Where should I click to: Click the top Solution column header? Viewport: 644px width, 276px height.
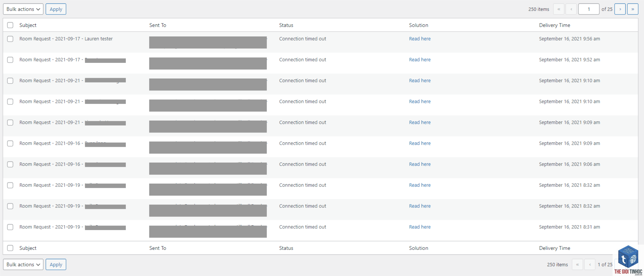pos(418,25)
